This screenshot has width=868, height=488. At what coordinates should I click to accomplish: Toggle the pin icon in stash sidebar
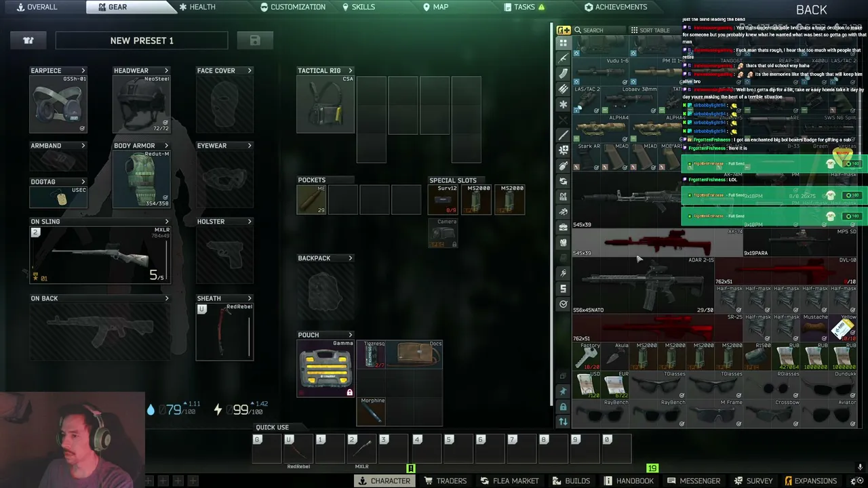563,391
